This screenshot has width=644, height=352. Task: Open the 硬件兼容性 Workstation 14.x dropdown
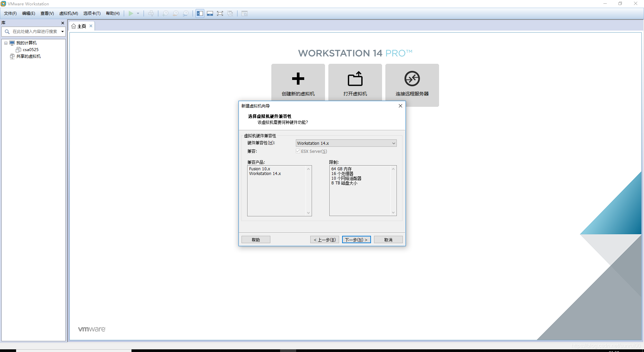[346, 143]
